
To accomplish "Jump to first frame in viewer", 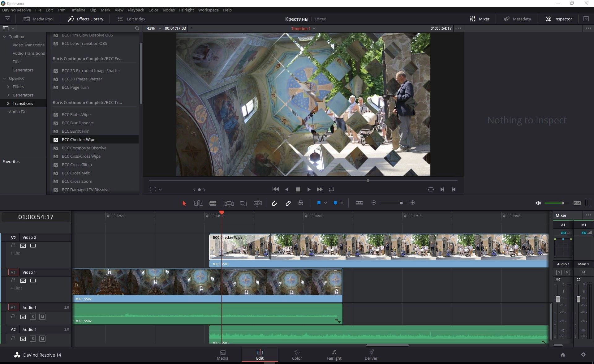I will pyautogui.click(x=275, y=189).
